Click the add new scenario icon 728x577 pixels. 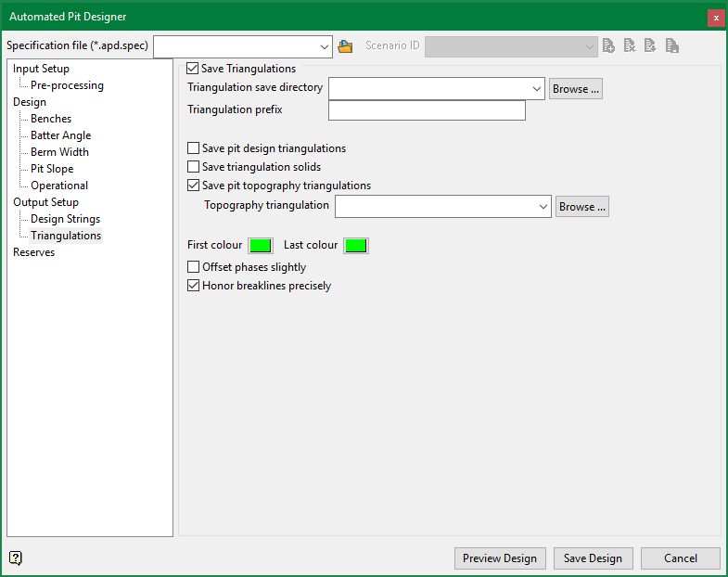(x=608, y=46)
